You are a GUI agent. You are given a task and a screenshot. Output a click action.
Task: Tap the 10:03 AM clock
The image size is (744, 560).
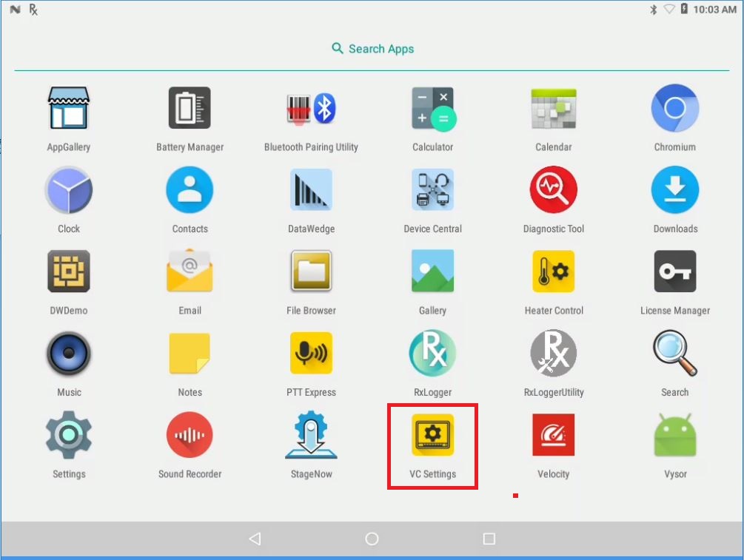(714, 10)
